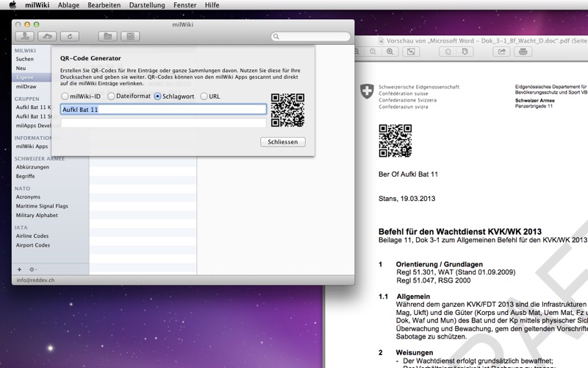This screenshot has width=588, height=368.
Task: Click 'Stans, 19.03.2013' in the PDF
Action: (407, 199)
